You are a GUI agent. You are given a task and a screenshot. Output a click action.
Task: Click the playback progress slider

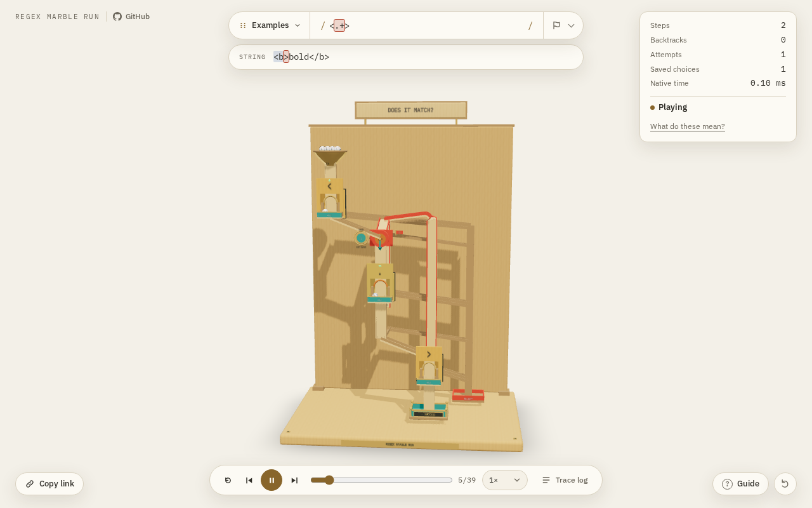coord(381,480)
